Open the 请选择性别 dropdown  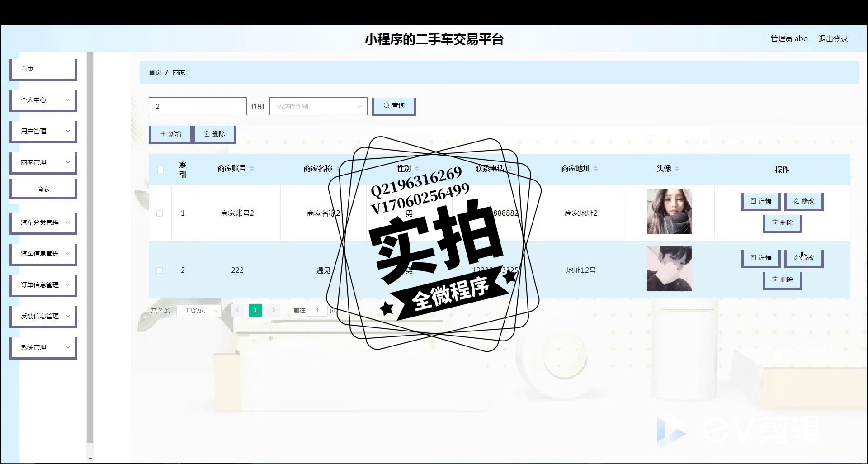pos(318,106)
